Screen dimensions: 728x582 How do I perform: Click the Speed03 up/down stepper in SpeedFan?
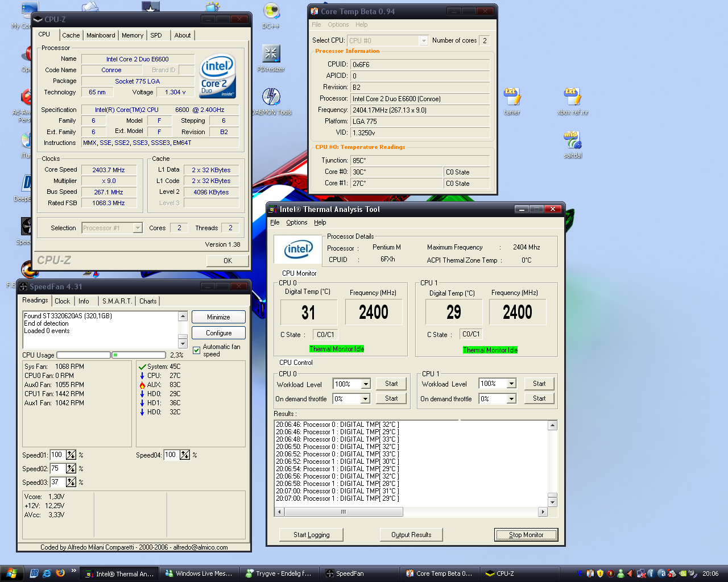(x=71, y=482)
